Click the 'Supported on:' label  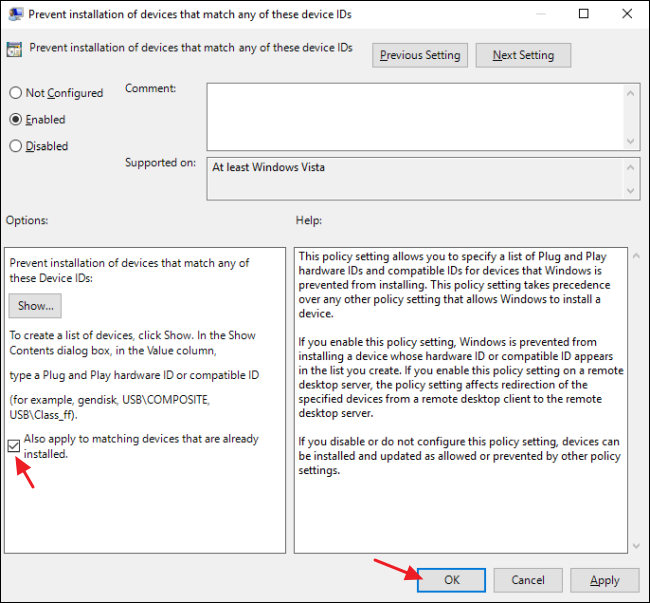tap(160, 162)
